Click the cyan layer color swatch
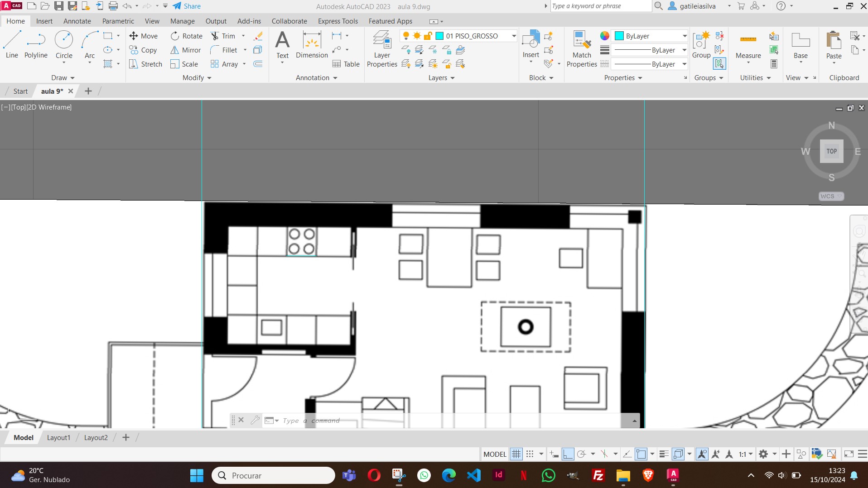The height and width of the screenshot is (488, 868). pos(439,36)
